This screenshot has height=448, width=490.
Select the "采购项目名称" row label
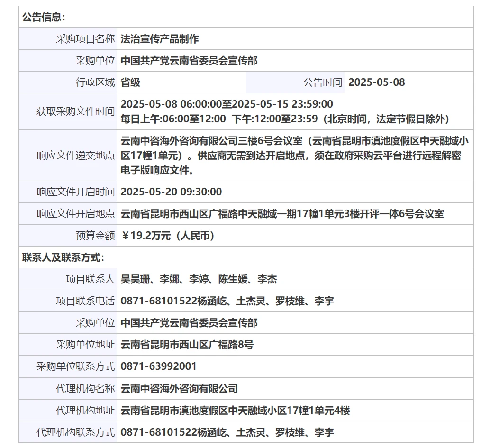[85, 39]
